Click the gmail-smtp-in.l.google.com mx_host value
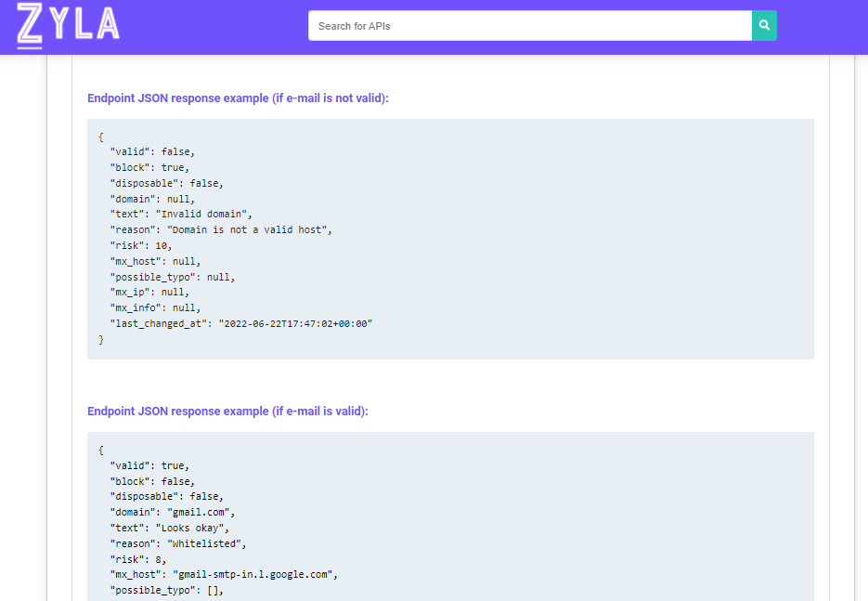The height and width of the screenshot is (601, 868). [255, 574]
